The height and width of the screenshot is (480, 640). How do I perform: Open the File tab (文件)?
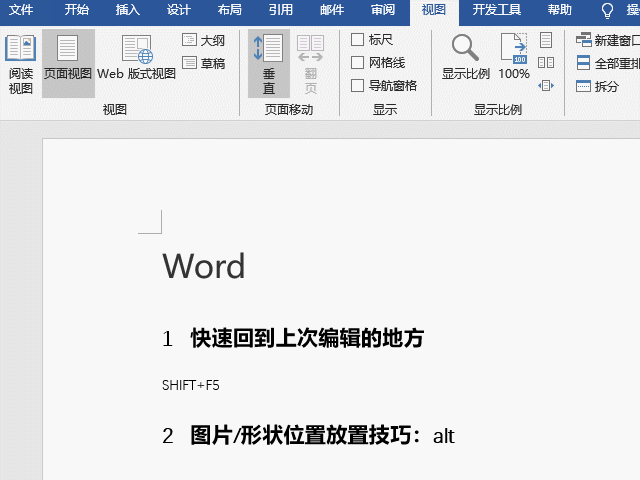pos(21,10)
